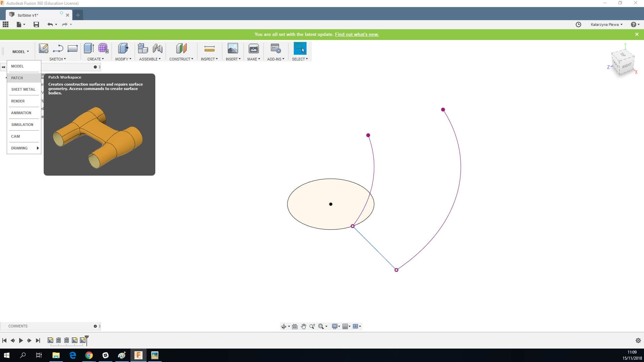
Task: Collapse the Browser panel minus button
Action: pyautogui.click(x=95, y=67)
